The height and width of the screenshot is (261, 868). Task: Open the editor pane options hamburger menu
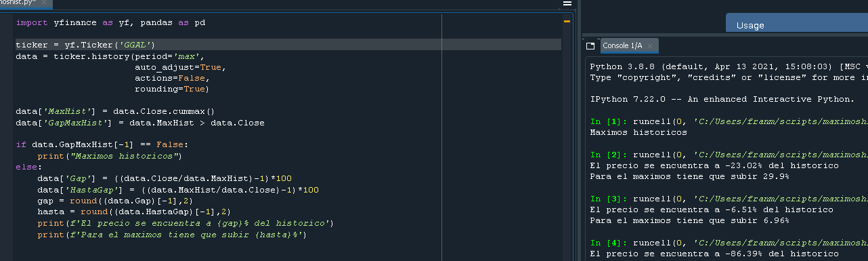[x=568, y=4]
